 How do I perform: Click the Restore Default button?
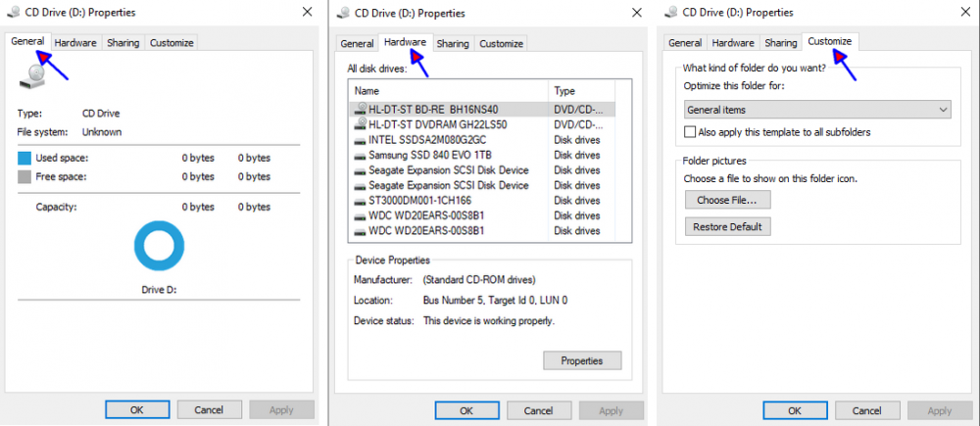(x=726, y=226)
